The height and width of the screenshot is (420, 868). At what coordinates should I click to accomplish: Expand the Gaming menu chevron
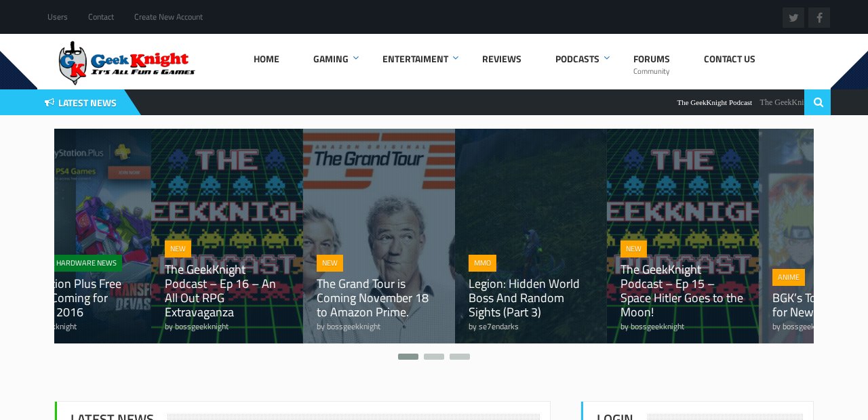(x=356, y=58)
